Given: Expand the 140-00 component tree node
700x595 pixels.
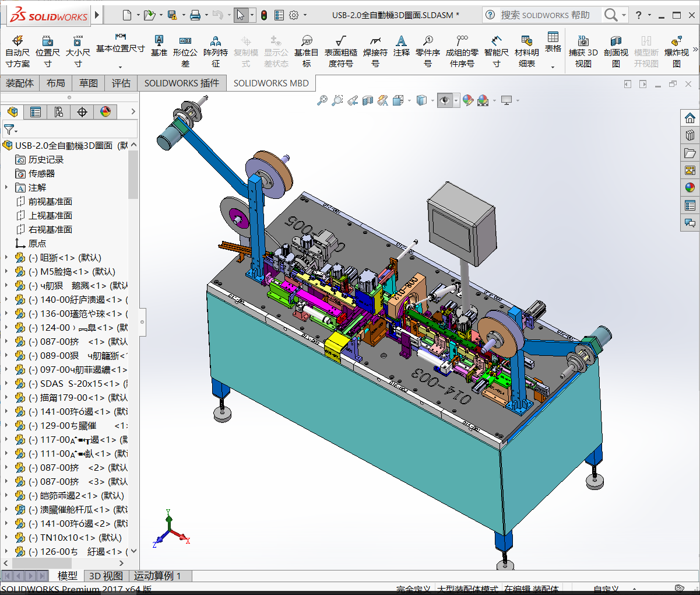Looking at the screenshot, I should 6,300.
